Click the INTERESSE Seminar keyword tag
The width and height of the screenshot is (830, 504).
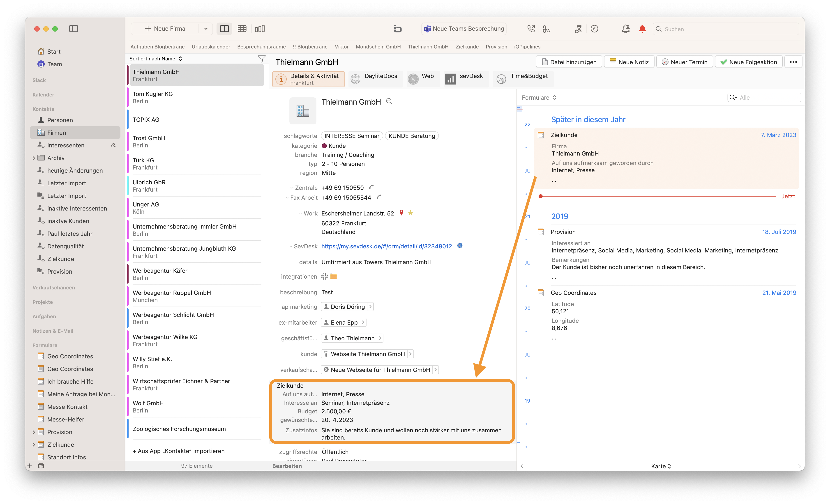(x=352, y=136)
